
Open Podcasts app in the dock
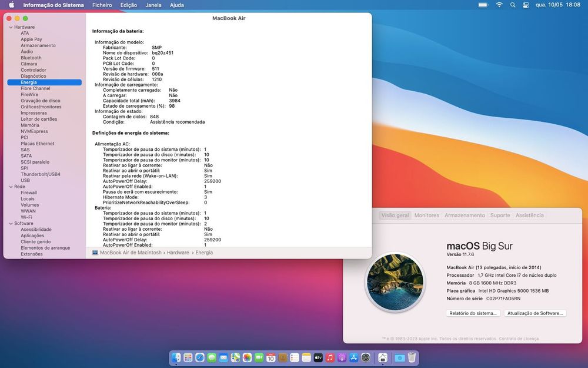342,358
